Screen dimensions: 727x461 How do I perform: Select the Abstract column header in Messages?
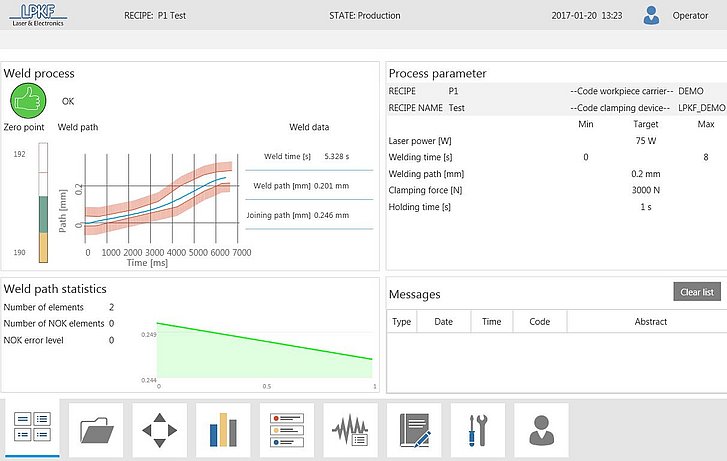[650, 322]
